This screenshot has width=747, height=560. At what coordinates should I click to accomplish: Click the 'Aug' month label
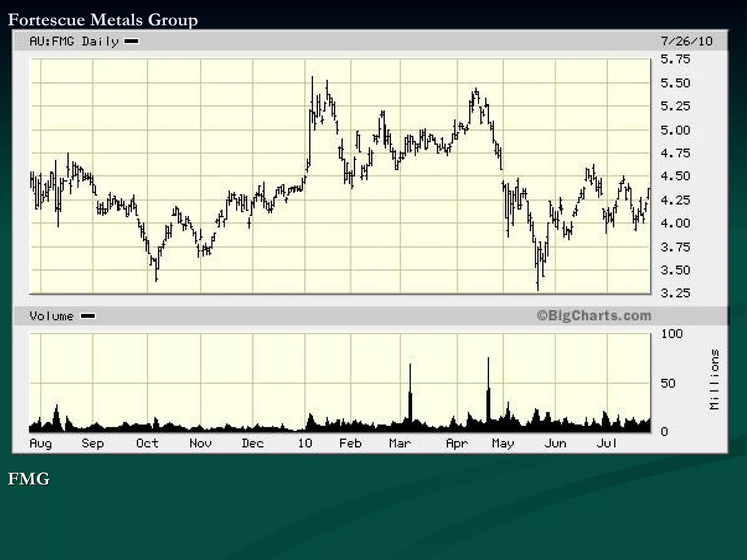(x=41, y=444)
